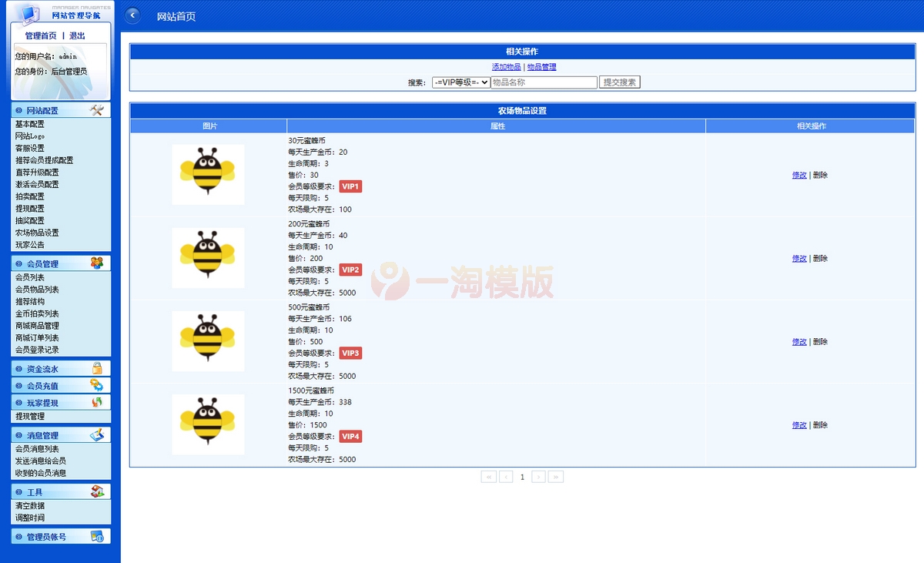Click the people icon beside 会员管理
Viewport: 924px width, 563px height.
coord(96,263)
